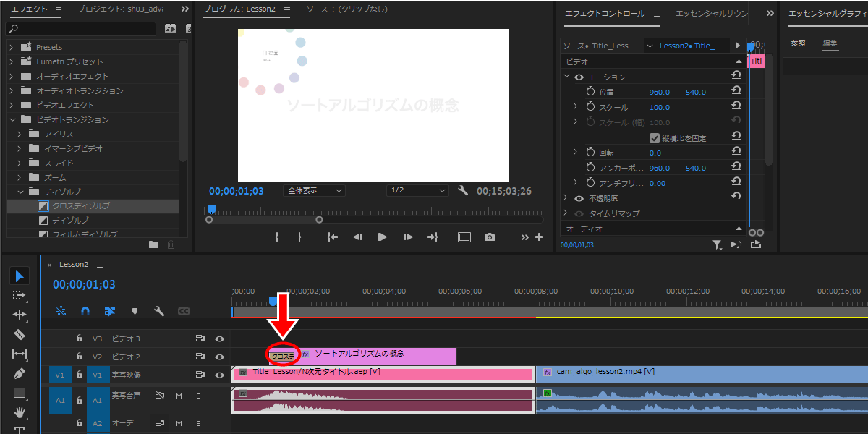Screen dimensions: 868x434
Task: Select the Track Select Forward tool
Action: click(20, 295)
